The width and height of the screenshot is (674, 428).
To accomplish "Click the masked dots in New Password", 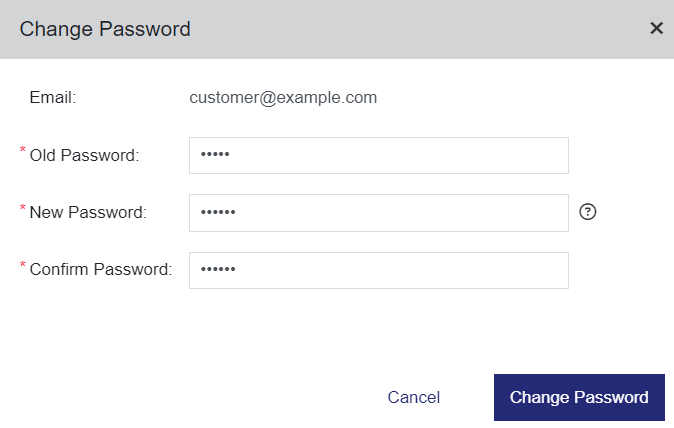I will coord(218,212).
